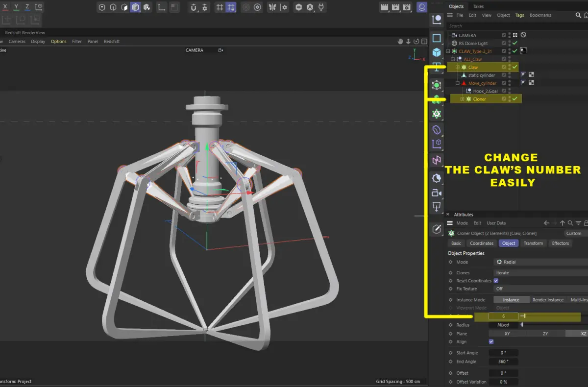This screenshot has width=588, height=387.
Task: Open the Custom dropdown in Attributes
Action: [x=576, y=233]
